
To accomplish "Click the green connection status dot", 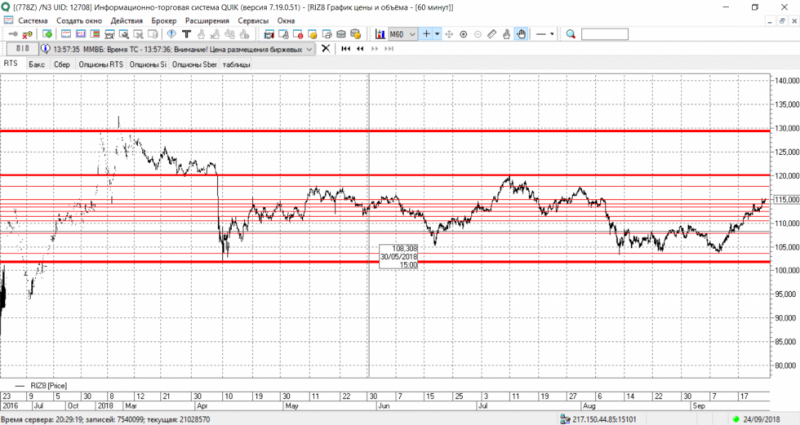I will pyautogui.click(x=736, y=419).
